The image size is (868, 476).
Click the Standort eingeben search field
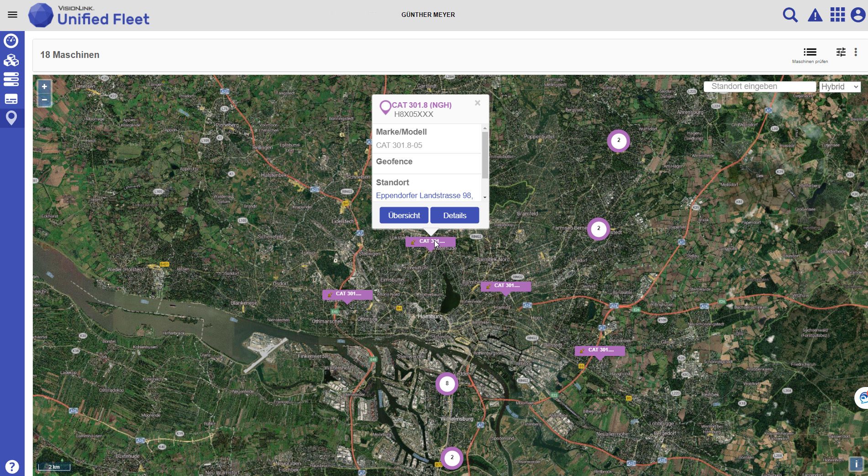click(x=760, y=87)
